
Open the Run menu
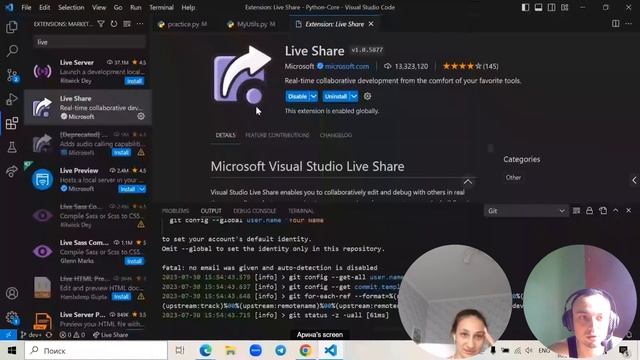(136, 7)
